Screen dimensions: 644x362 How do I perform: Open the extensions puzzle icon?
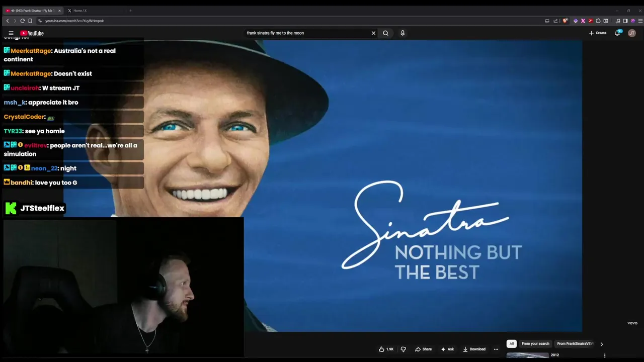click(x=598, y=21)
